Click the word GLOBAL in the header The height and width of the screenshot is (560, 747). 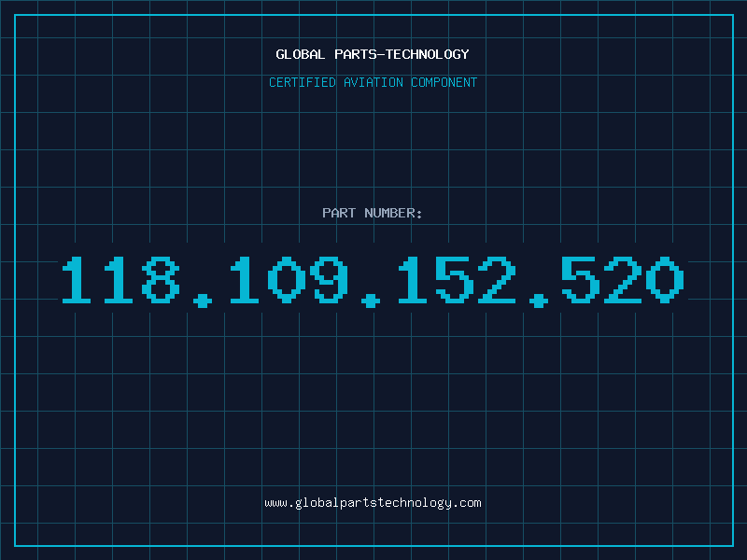[301, 54]
